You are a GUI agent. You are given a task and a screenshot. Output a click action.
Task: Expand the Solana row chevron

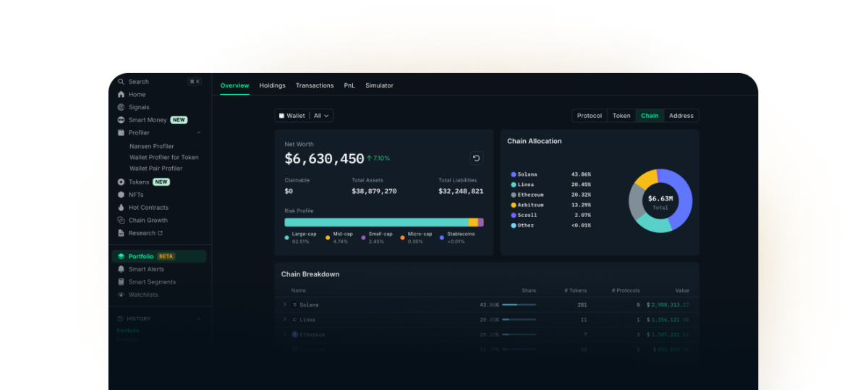coord(285,305)
